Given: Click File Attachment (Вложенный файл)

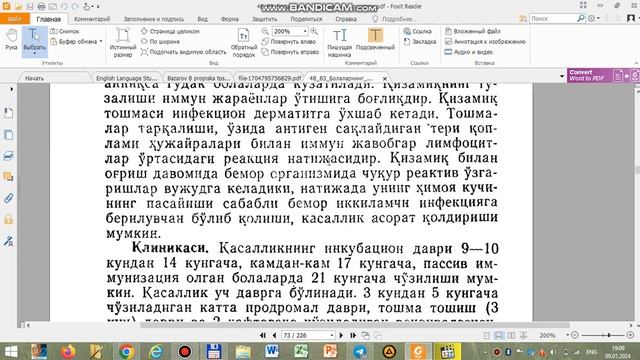Looking at the screenshot, I should (472, 31).
